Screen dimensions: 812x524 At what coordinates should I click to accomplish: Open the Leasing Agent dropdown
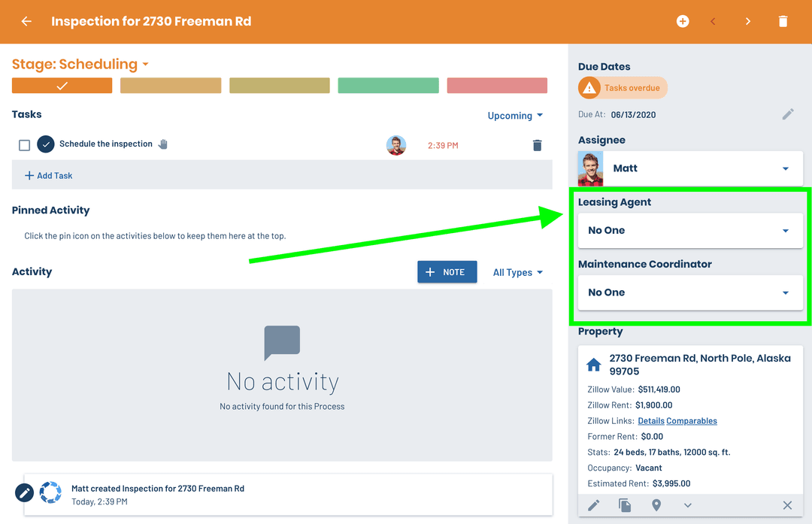coord(689,231)
